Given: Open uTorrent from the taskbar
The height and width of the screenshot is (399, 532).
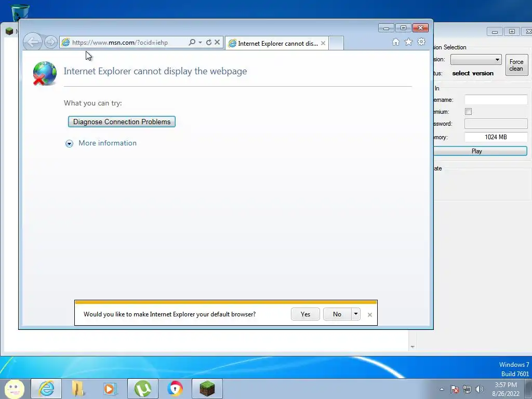Looking at the screenshot, I should pyautogui.click(x=143, y=389).
